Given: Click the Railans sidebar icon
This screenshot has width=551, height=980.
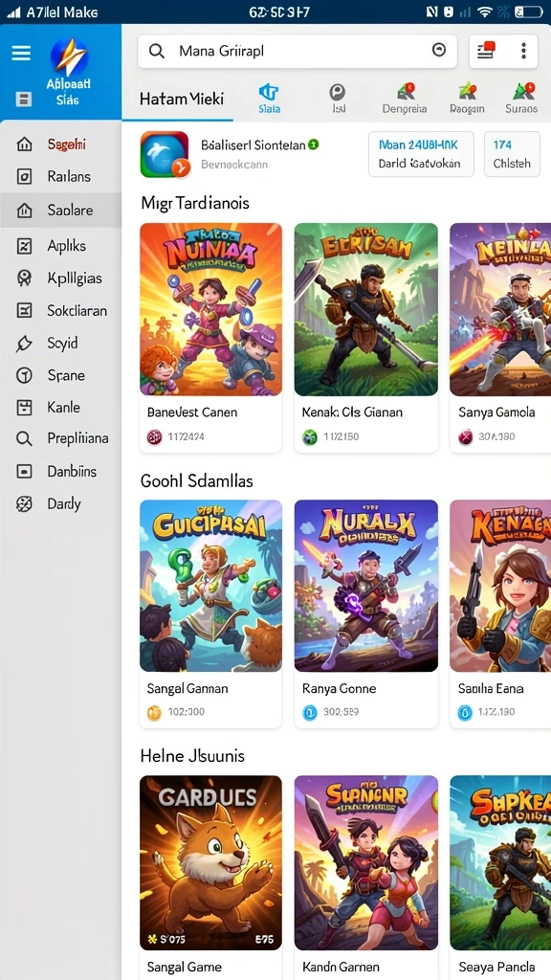Looking at the screenshot, I should tap(24, 177).
